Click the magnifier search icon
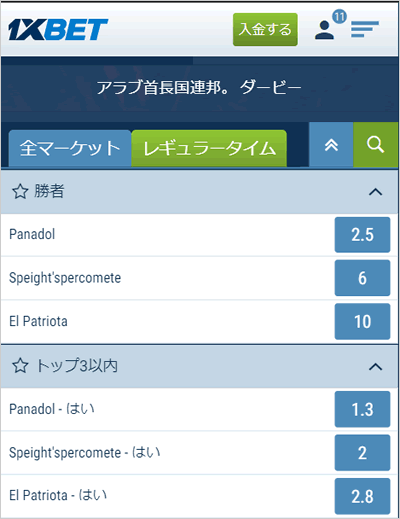 [376, 145]
